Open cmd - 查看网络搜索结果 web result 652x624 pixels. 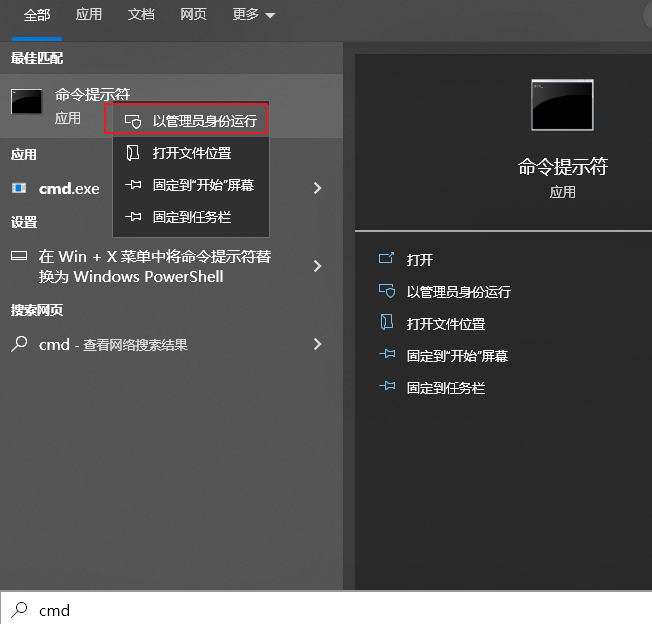click(x=113, y=345)
